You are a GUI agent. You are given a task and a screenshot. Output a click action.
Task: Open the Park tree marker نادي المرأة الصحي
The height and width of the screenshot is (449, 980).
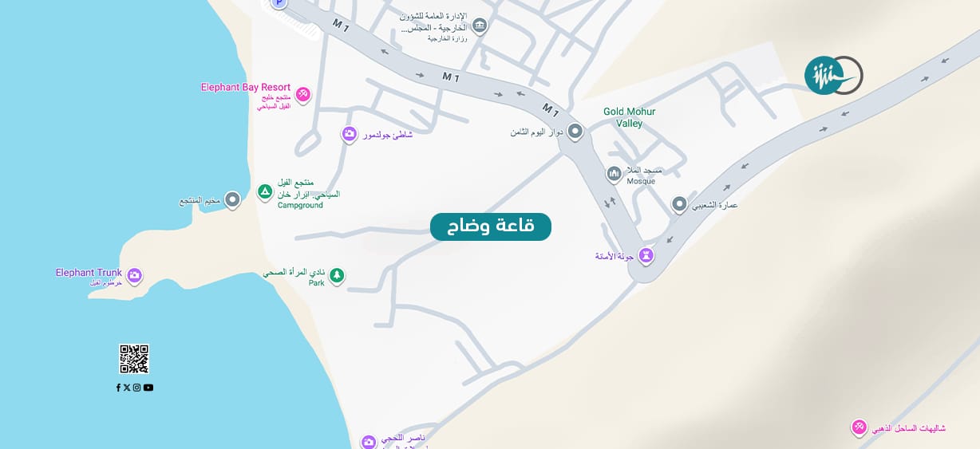coord(337,276)
